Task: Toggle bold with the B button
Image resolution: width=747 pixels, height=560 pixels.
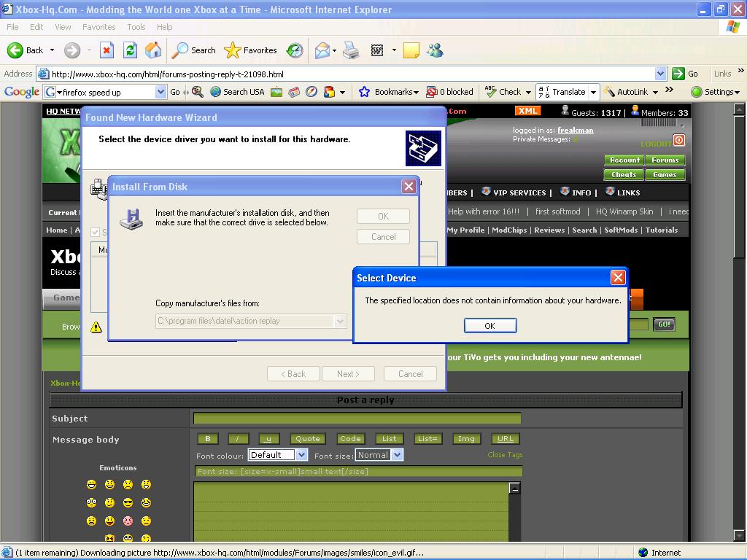Action: (x=208, y=438)
